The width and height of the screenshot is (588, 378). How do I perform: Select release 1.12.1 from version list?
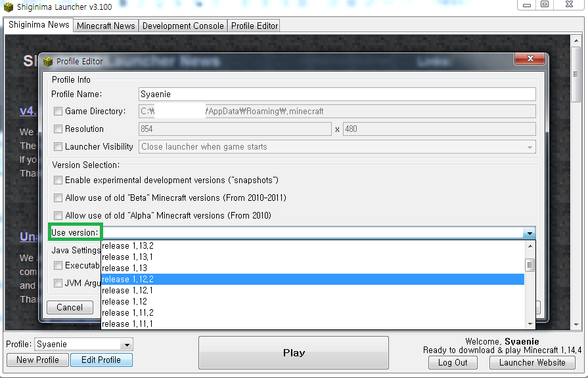click(312, 290)
